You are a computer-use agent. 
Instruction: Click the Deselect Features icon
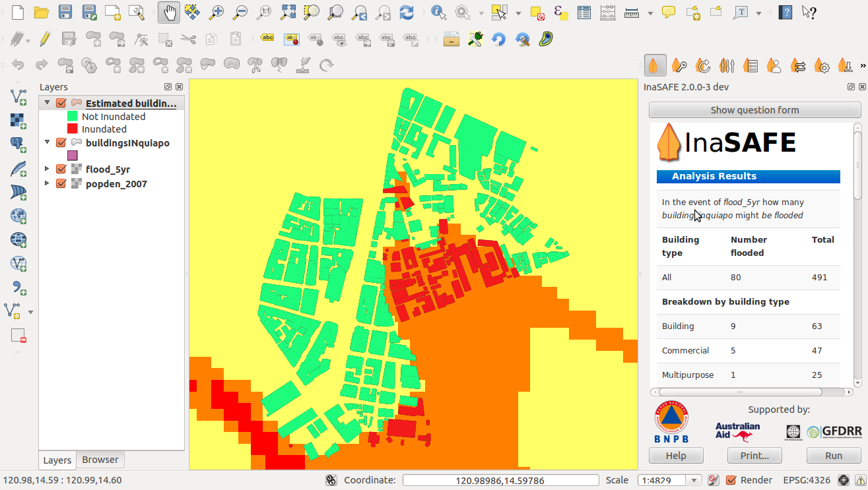click(538, 12)
